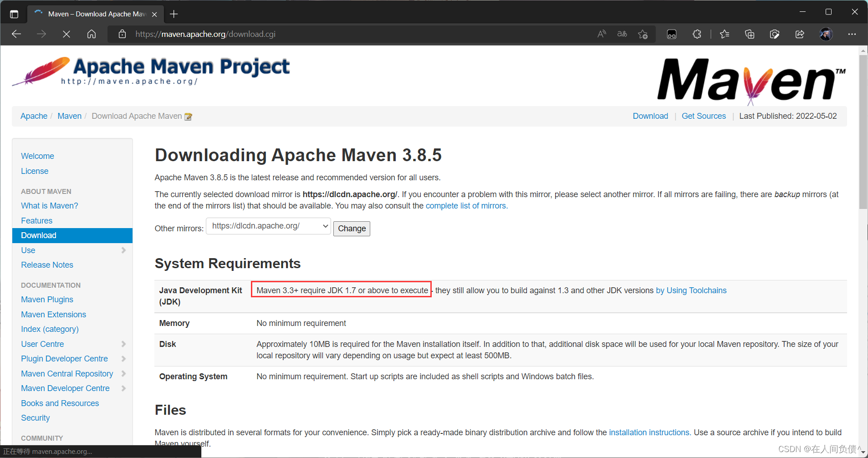Image resolution: width=868 pixels, height=458 pixels.
Task: Open the dark extension icon beside favorites star
Action: (x=672, y=34)
